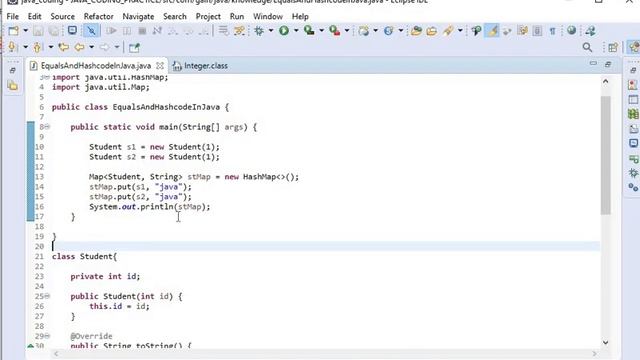Click the vertical editor scrollbar thumb

click(606, 155)
